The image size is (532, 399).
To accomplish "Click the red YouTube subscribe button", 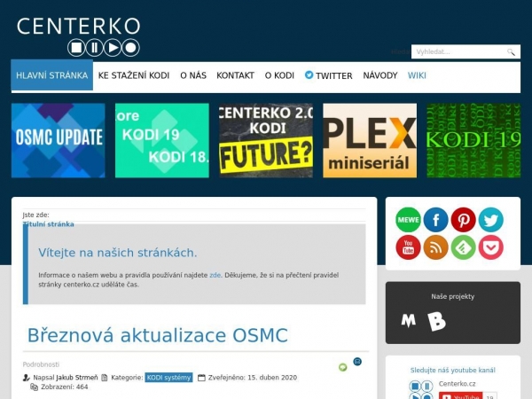I will tap(461, 395).
